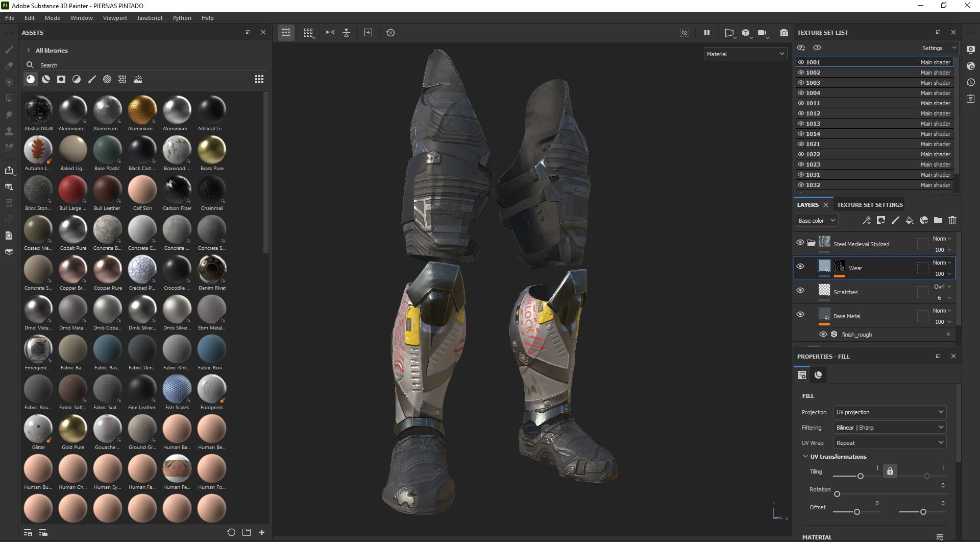Hide the finish_rough effect
This screenshot has width=980, height=542.
pos(823,334)
